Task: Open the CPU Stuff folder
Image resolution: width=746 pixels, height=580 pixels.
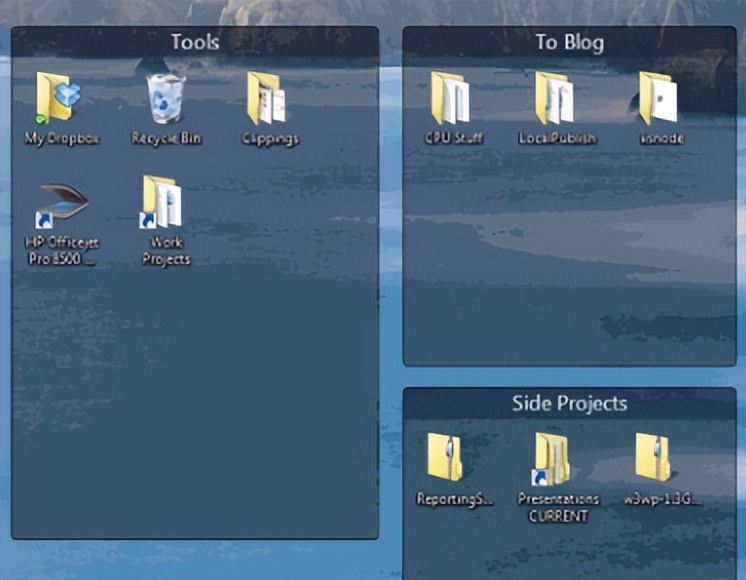Action: pyautogui.click(x=452, y=98)
